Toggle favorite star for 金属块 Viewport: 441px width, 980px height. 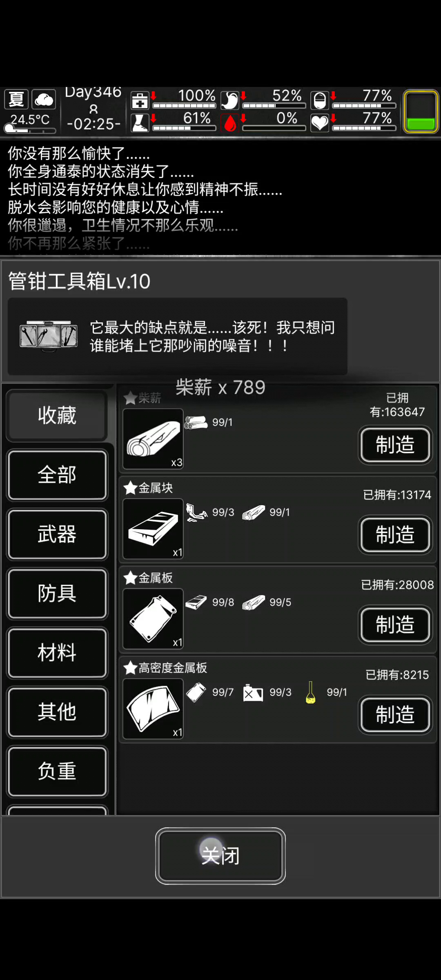(130, 488)
